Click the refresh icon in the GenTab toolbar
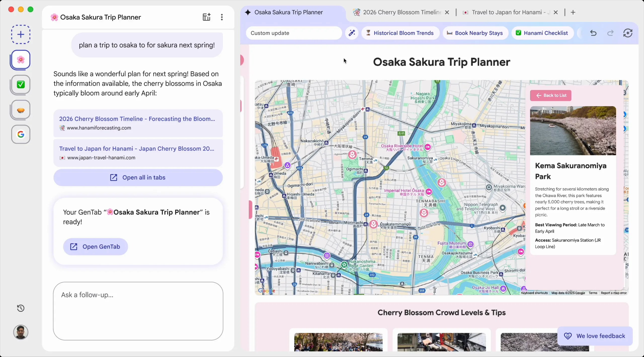The image size is (644, 357). click(628, 33)
